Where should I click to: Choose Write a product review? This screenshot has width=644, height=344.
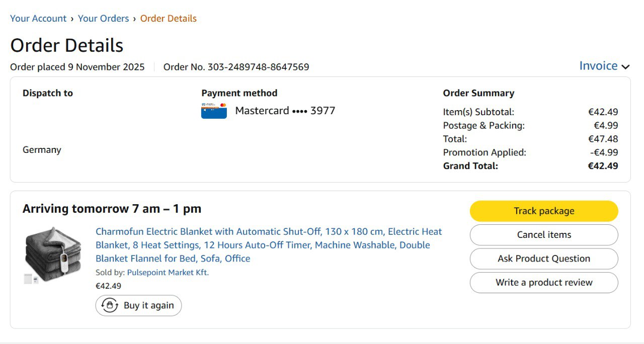coord(544,283)
